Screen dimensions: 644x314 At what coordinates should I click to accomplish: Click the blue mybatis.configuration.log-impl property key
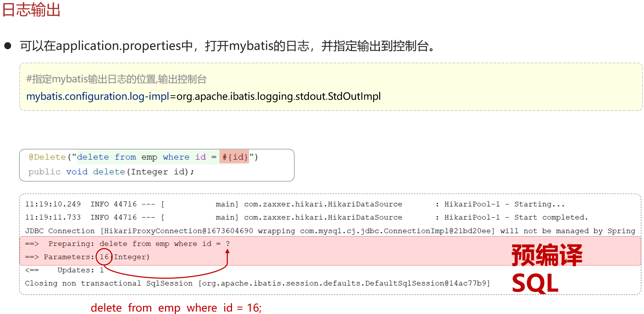(98, 96)
